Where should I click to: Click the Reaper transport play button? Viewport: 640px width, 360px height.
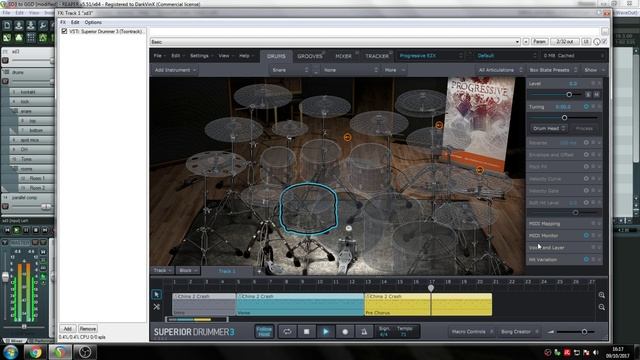click(x=17, y=230)
